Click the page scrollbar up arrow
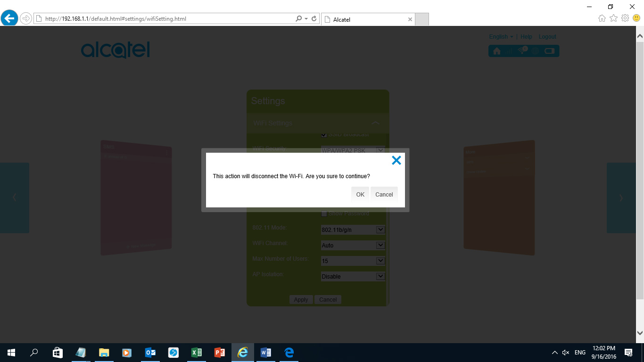The width and height of the screenshot is (644, 362). click(640, 36)
